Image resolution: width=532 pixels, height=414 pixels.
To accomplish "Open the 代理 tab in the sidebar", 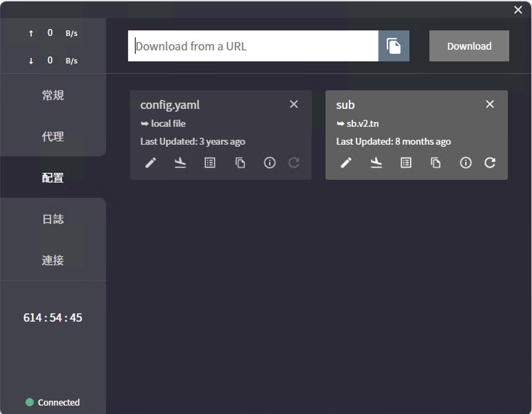I will [53, 136].
